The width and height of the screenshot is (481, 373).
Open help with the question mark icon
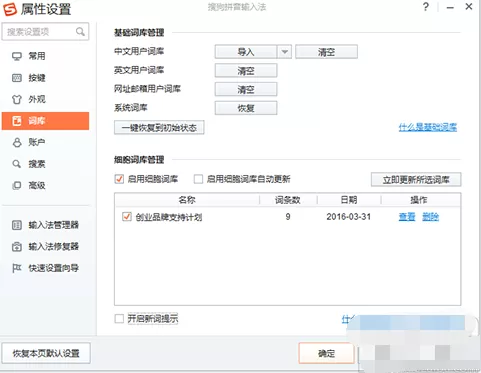pyautogui.click(x=426, y=7)
